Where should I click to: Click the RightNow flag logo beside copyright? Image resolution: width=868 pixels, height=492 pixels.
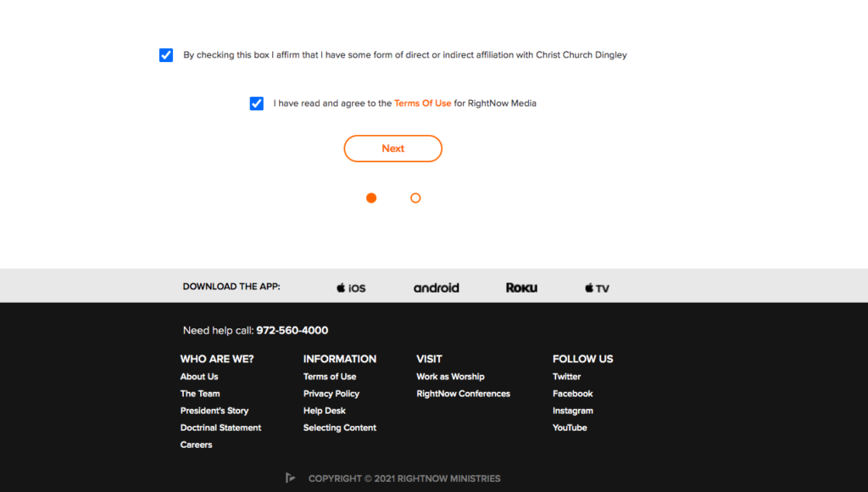tap(290, 478)
